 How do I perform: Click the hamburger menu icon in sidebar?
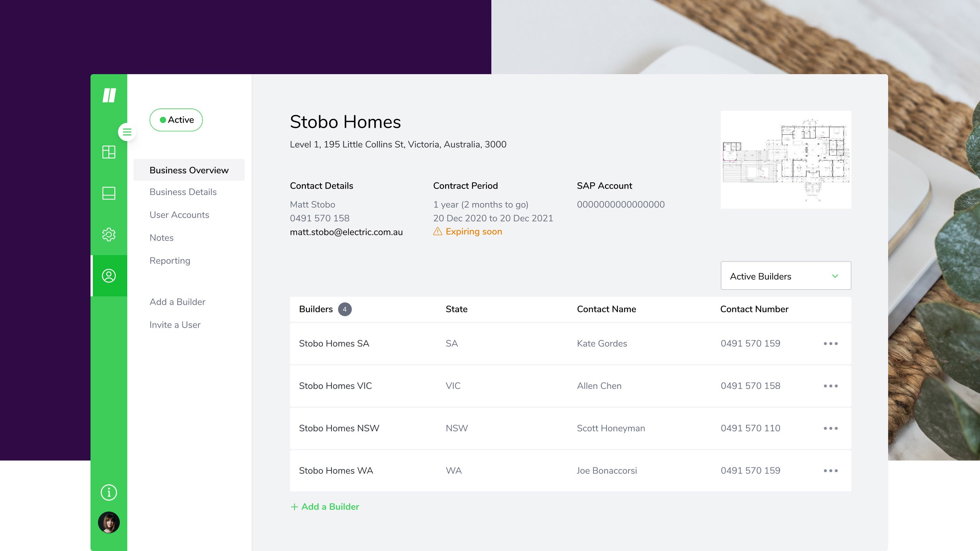[x=127, y=132]
